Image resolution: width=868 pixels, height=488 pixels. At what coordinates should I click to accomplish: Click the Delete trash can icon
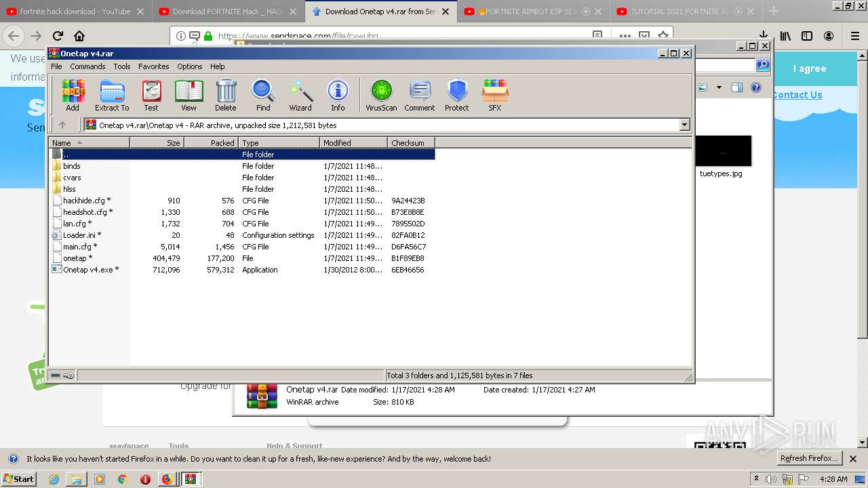[x=226, y=95]
